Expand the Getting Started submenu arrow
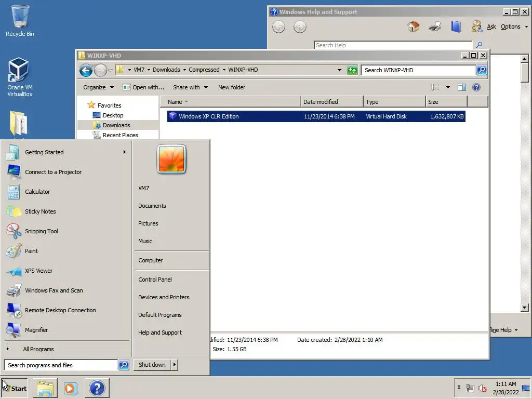Image resolution: width=532 pixels, height=399 pixels. tap(125, 152)
